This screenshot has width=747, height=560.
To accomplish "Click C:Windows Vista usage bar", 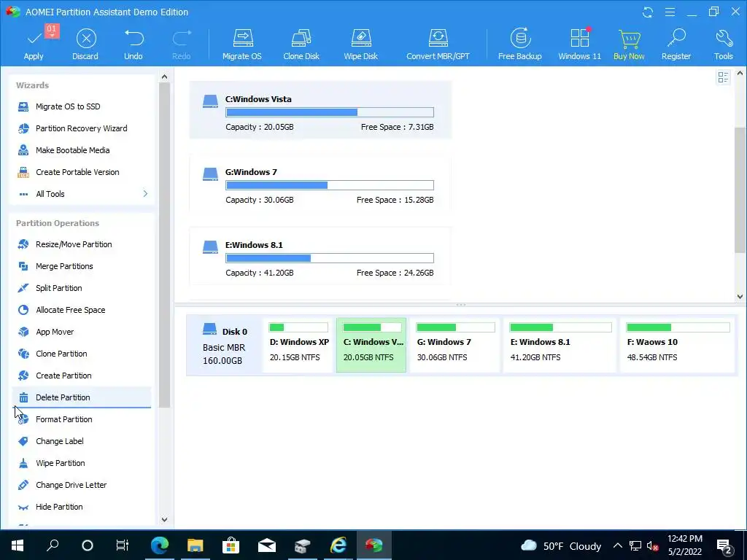I will tap(330, 112).
